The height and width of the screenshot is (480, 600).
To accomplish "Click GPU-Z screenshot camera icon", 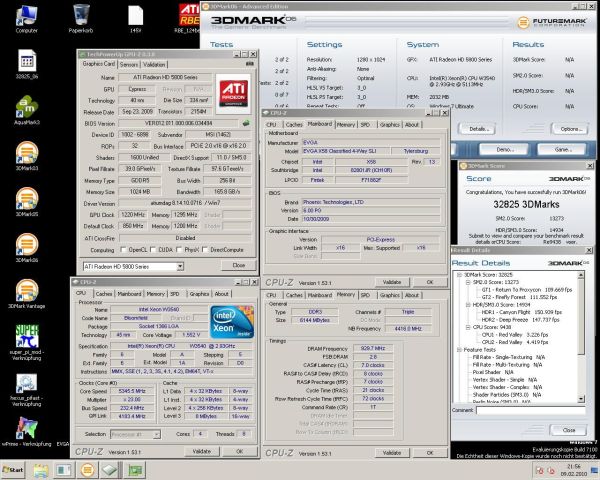I will click(249, 64).
